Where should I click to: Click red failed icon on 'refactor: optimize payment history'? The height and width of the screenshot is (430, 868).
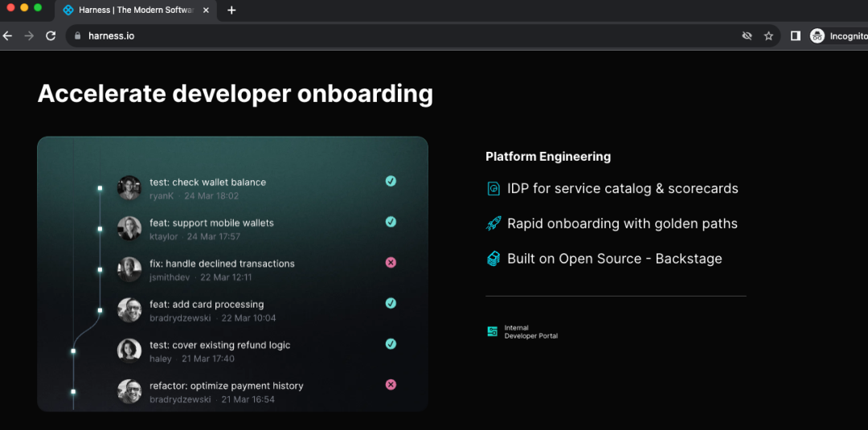pyautogui.click(x=391, y=385)
